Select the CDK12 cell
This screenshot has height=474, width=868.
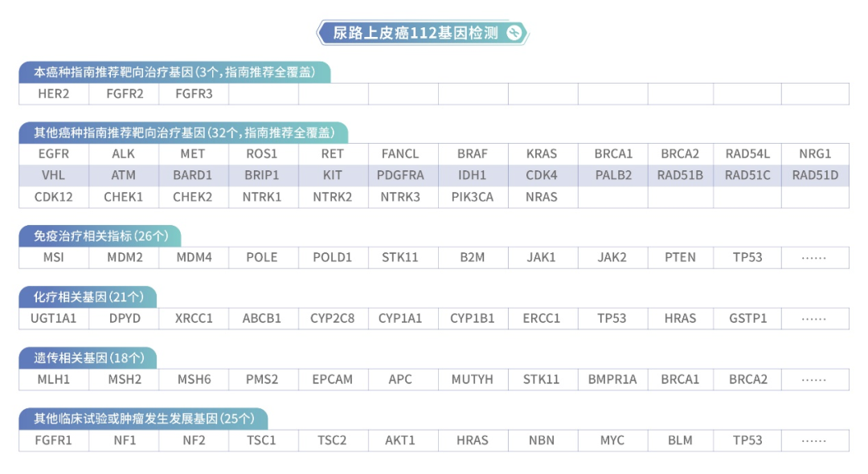point(54,197)
